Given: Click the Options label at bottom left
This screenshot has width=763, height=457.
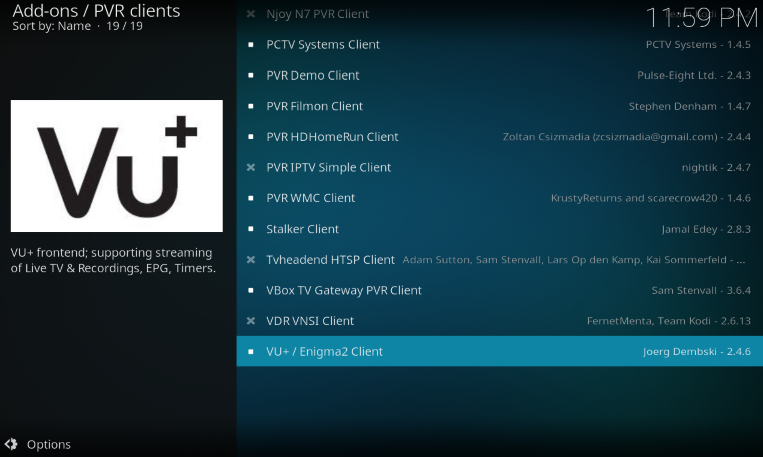Looking at the screenshot, I should [x=49, y=444].
